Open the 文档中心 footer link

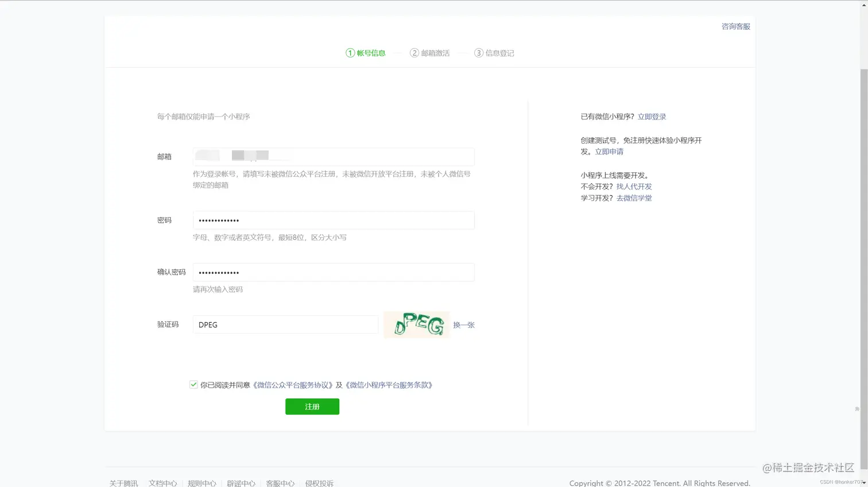coord(162,483)
